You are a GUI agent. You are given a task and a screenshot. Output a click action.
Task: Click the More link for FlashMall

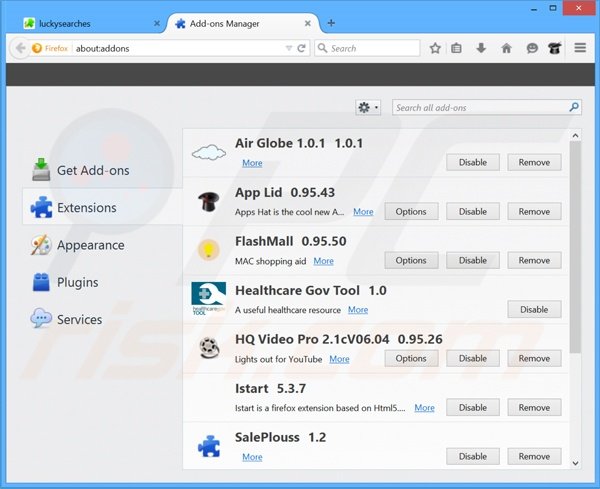click(323, 261)
